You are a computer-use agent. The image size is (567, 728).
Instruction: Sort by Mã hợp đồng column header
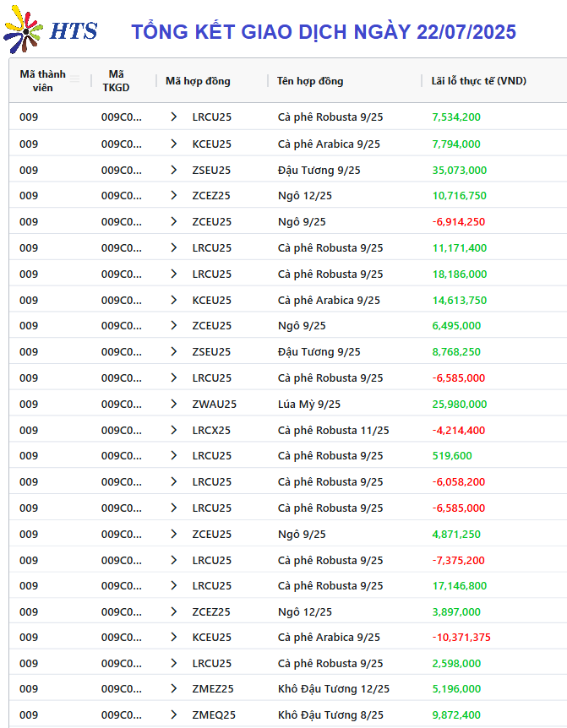coord(198,81)
